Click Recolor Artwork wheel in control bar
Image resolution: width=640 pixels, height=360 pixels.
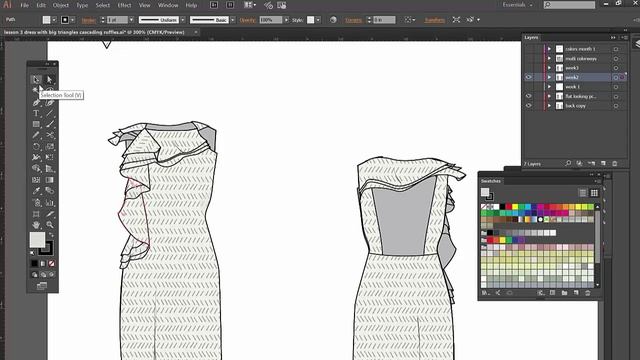click(333, 20)
